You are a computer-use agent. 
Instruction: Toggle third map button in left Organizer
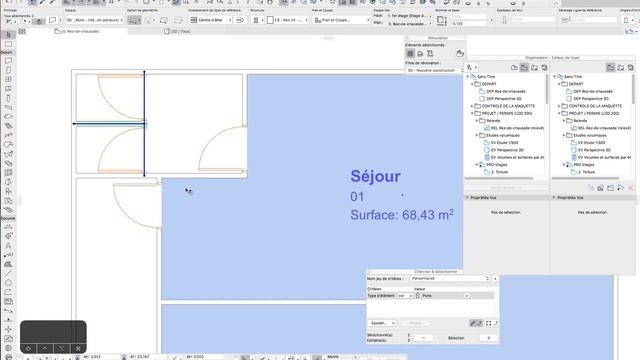click(x=534, y=68)
